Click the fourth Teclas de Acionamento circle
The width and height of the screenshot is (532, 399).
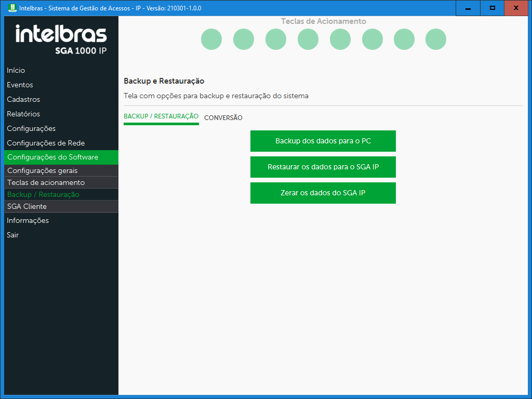click(308, 39)
